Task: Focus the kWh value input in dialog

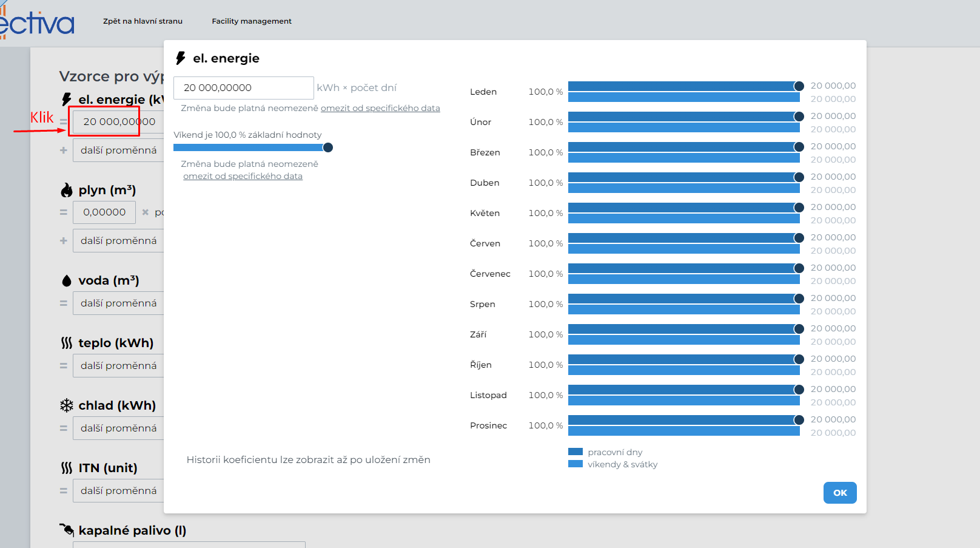Action: point(243,88)
